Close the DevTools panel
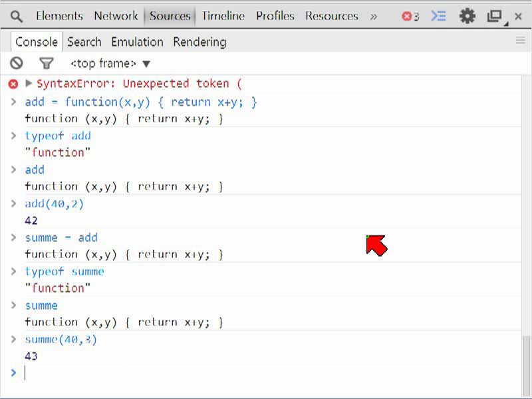 click(518, 16)
